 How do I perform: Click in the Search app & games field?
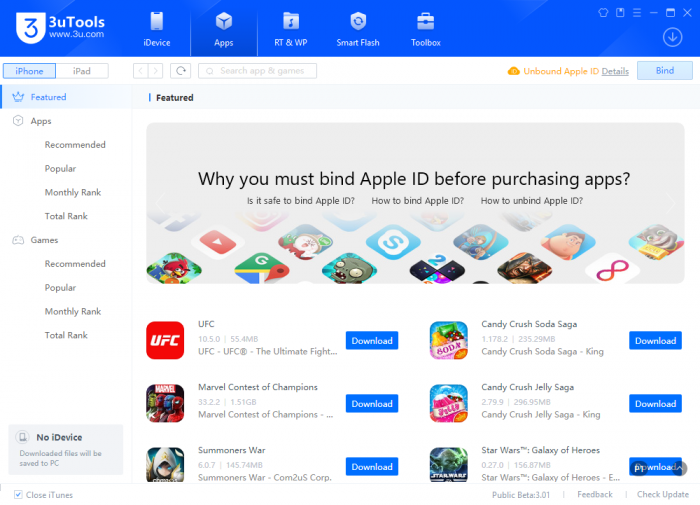258,71
